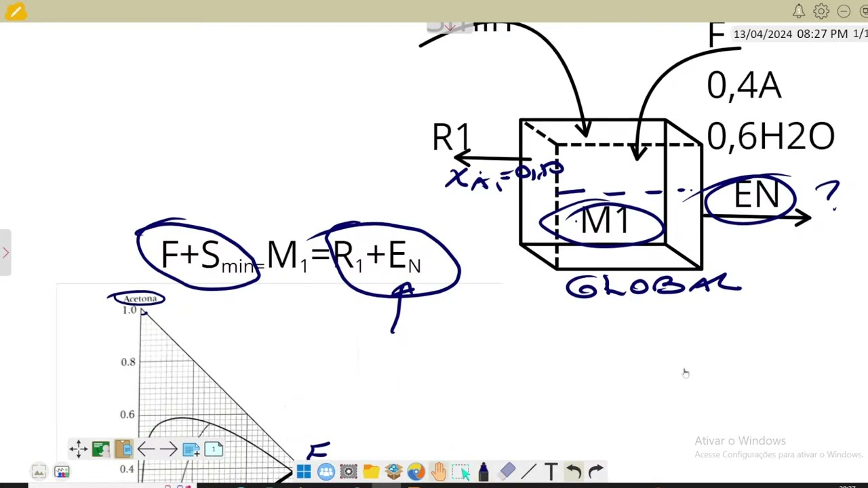This screenshot has height=488, width=868.
Task: Insert an image using picture icon
Action: pyautogui.click(x=39, y=472)
